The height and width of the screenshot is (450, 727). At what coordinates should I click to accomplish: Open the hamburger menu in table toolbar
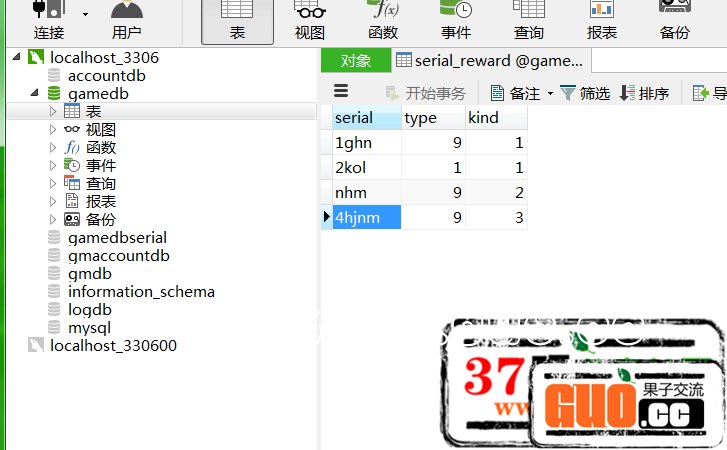pyautogui.click(x=341, y=92)
